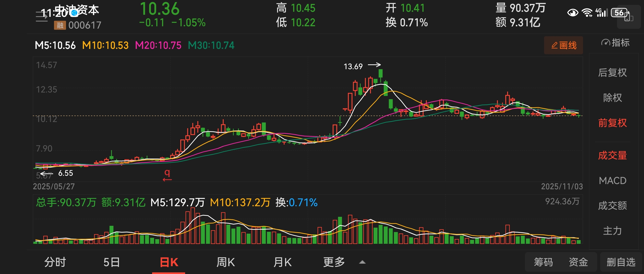Screen dimensions: 644x274
Task: Tap the upward triangle next to 更多
Action: point(362,262)
